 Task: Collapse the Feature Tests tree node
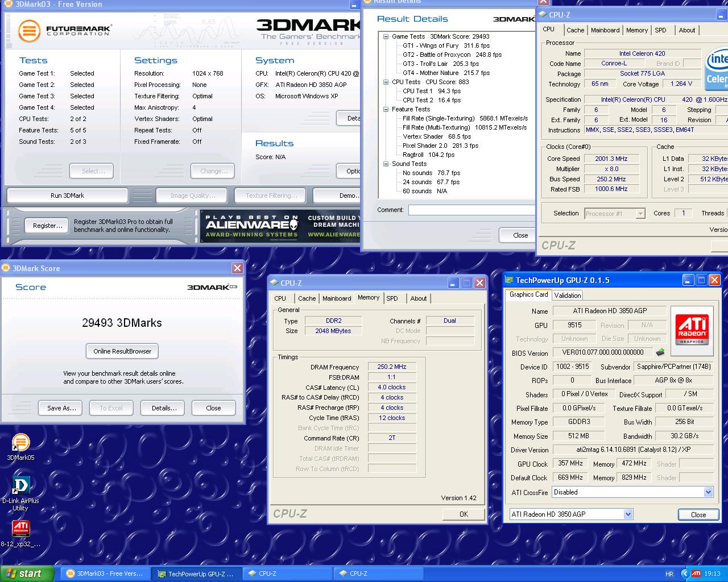point(386,109)
